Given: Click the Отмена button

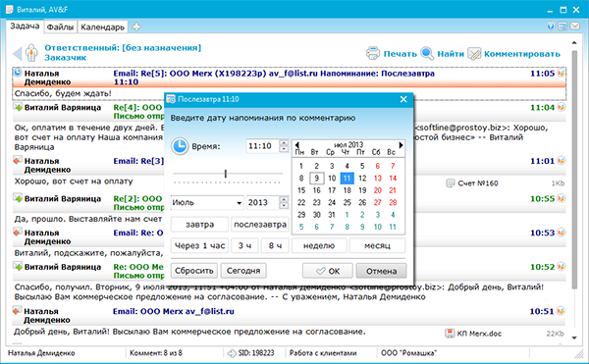Looking at the screenshot, I should click(381, 271).
